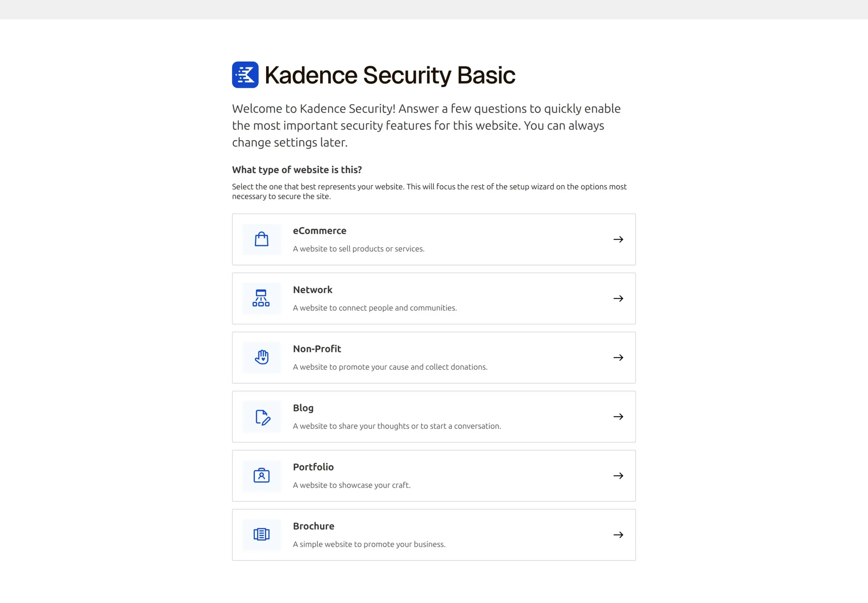Click the arrow on Brochure card
868x603 pixels.
click(618, 534)
